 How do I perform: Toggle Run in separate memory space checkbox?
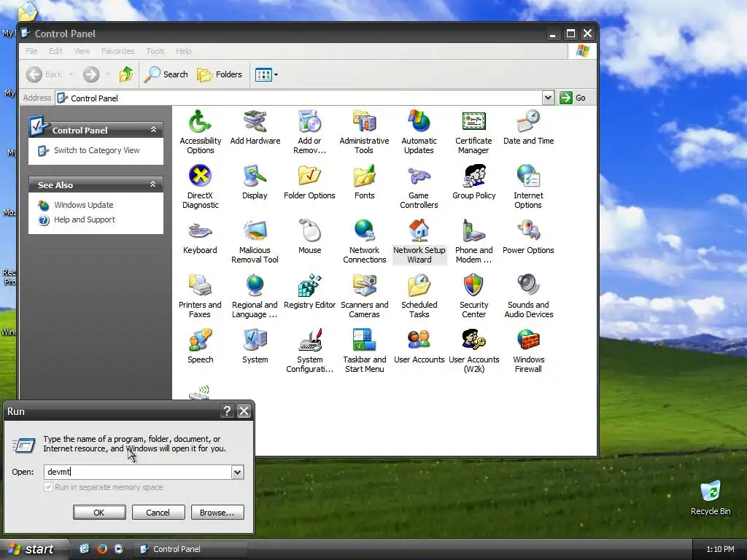pyautogui.click(x=49, y=487)
